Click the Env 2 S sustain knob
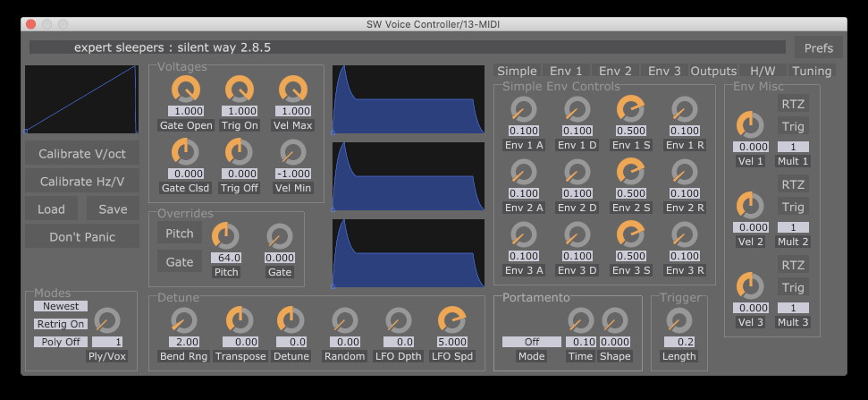The height and width of the screenshot is (400, 868). tap(631, 172)
